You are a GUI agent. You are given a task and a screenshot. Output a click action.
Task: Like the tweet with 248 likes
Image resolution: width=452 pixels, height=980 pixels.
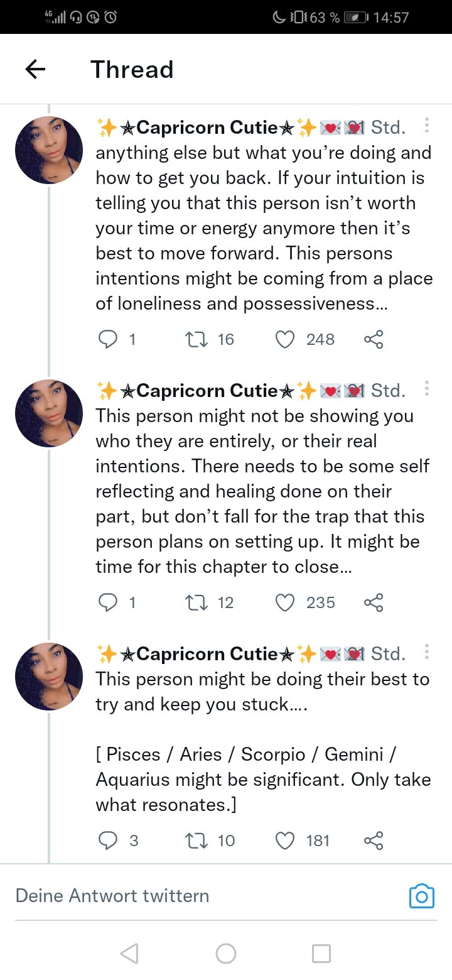tap(286, 339)
